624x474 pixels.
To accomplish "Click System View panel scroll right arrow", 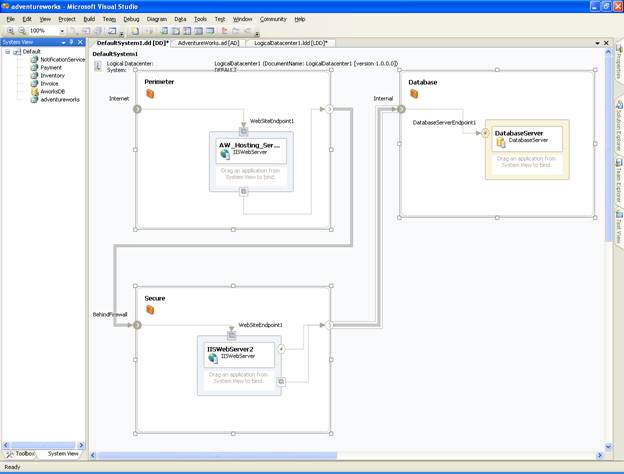I will (81, 445).
